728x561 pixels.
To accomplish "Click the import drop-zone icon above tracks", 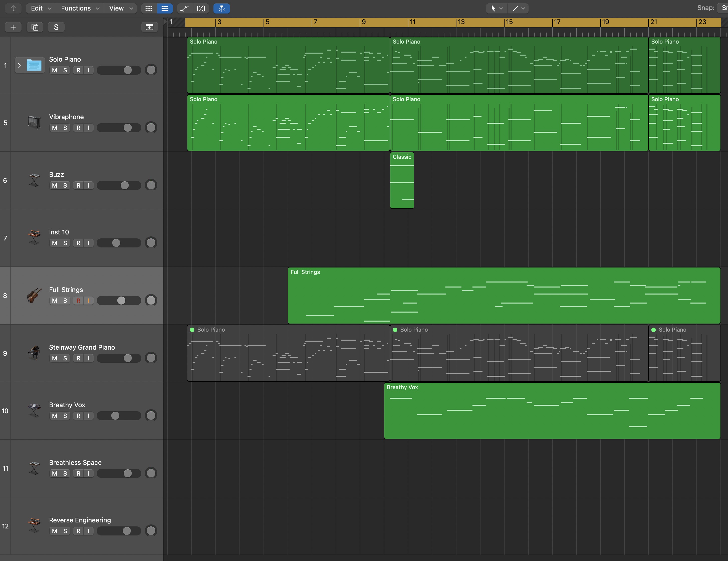I will [149, 27].
